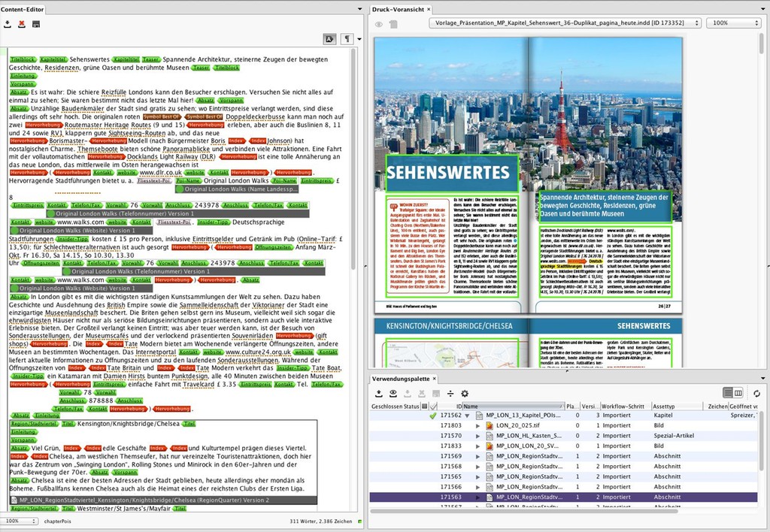Open the 100% preview zoom dropdown

click(x=735, y=23)
